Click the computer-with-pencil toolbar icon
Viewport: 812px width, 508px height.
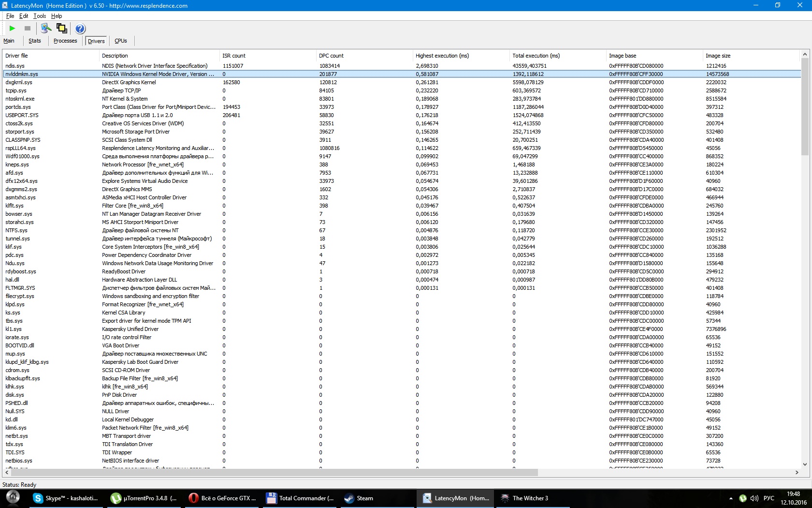(x=46, y=29)
